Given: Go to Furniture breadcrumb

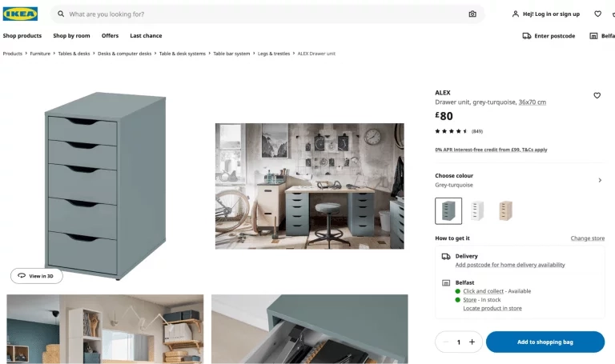Looking at the screenshot, I should [40, 54].
